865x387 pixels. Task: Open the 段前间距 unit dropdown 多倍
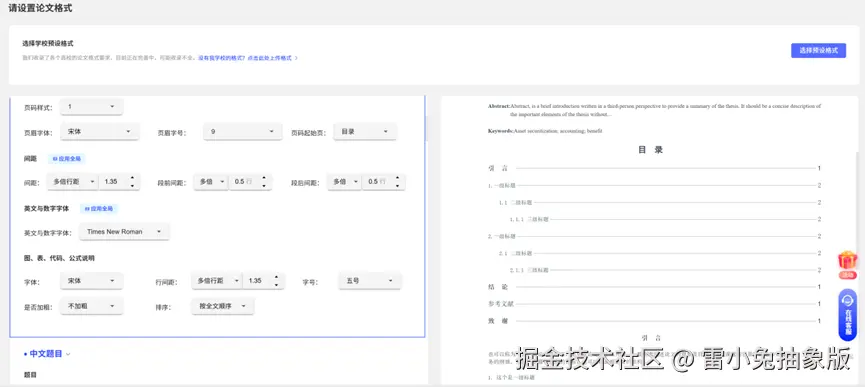click(211, 182)
